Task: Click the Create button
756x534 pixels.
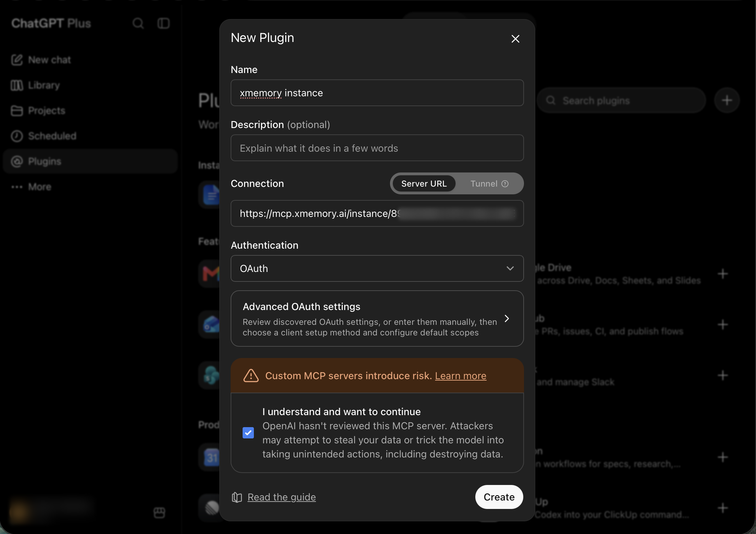Action: point(499,497)
